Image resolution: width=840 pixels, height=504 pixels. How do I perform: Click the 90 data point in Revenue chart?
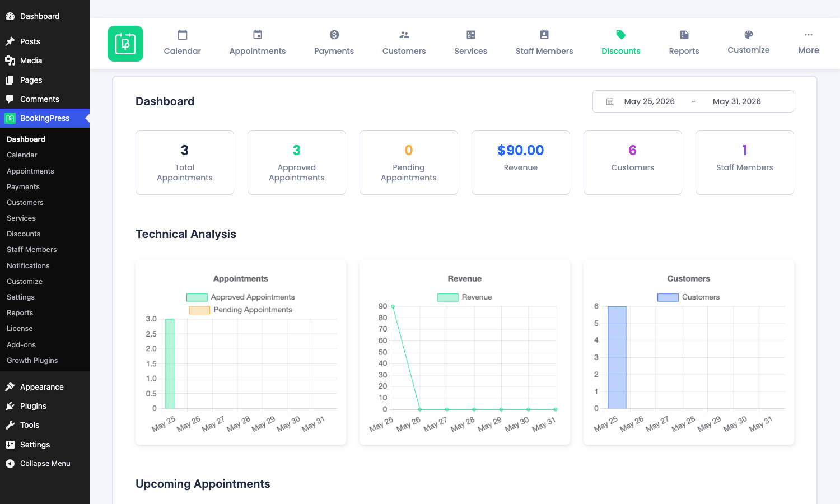click(393, 306)
